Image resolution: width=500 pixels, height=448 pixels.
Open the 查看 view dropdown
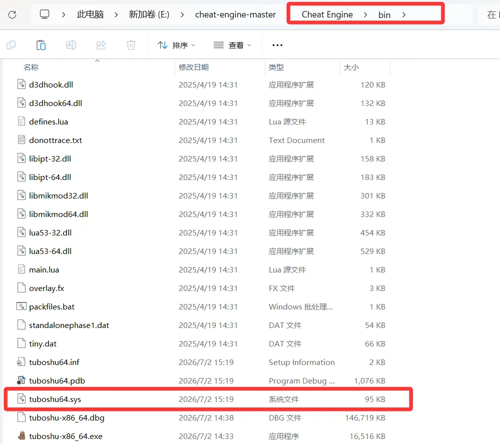click(x=232, y=45)
